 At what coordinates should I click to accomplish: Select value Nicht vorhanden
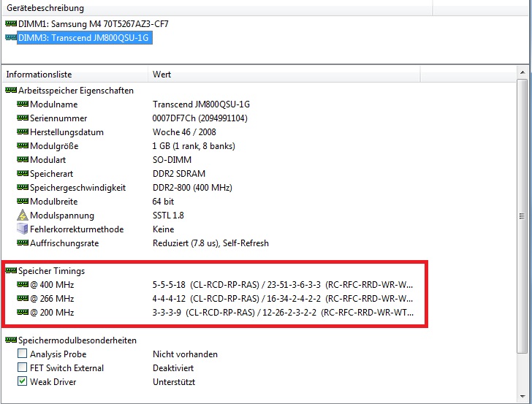click(186, 354)
